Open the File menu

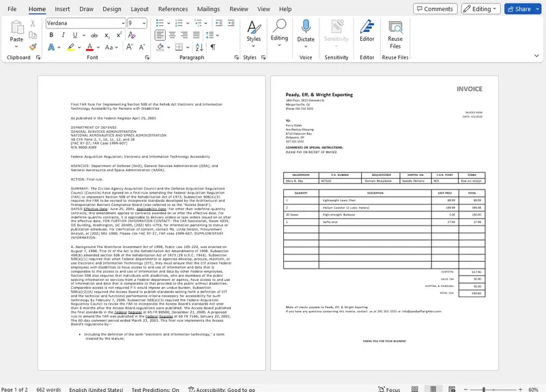(x=12, y=9)
